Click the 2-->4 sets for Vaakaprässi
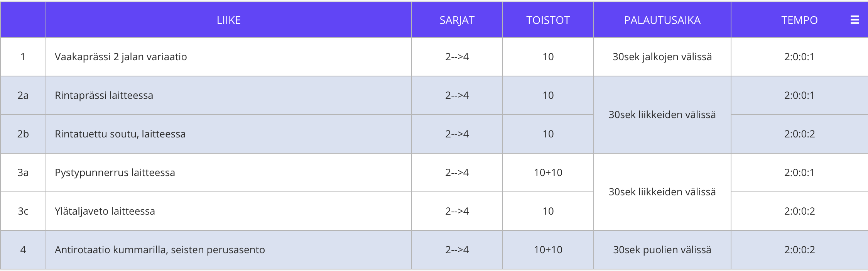This screenshot has width=868, height=271. coord(457,57)
